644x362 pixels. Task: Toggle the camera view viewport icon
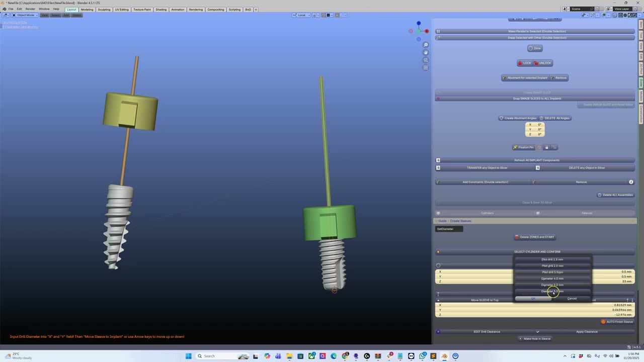pyautogui.click(x=426, y=60)
